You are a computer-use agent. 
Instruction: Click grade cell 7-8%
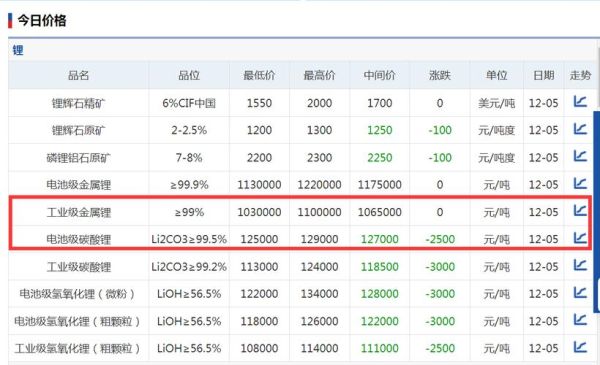189,158
